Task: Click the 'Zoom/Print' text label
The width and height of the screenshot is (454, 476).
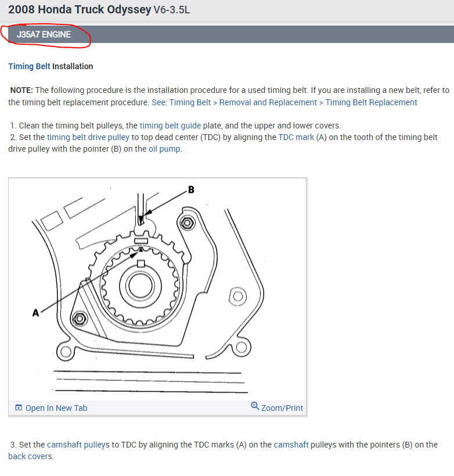Action: tap(282, 408)
